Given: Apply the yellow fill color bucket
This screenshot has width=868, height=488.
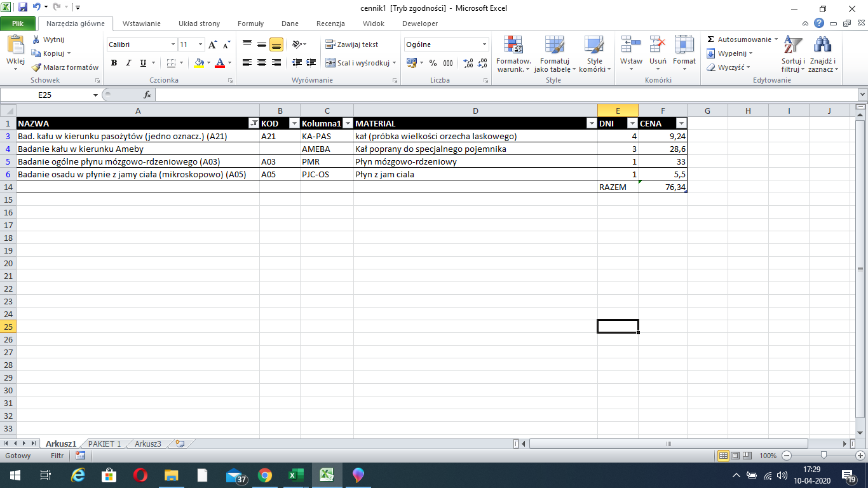Looking at the screenshot, I should coord(199,63).
